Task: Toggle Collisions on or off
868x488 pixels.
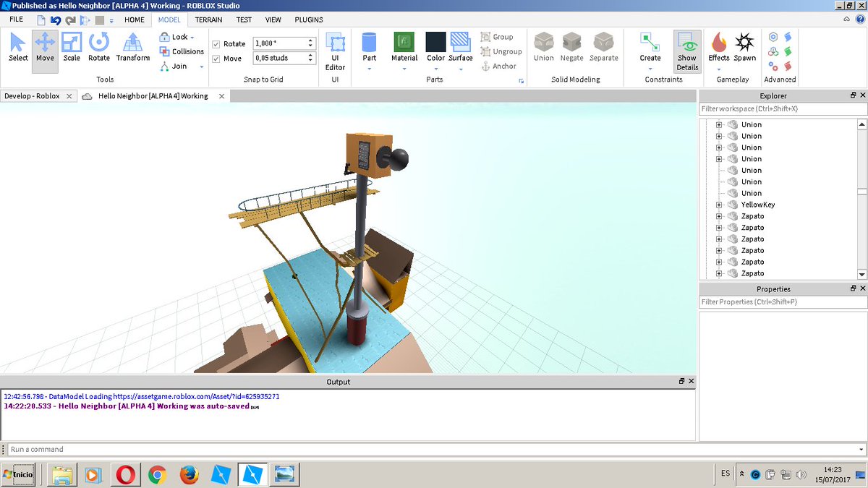Action: [182, 51]
